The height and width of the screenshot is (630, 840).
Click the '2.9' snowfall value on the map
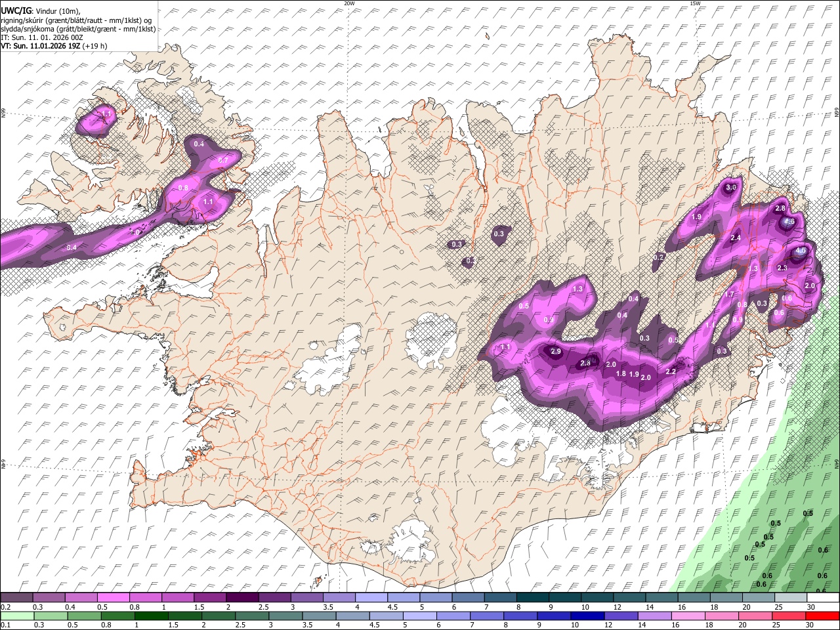[x=556, y=352]
